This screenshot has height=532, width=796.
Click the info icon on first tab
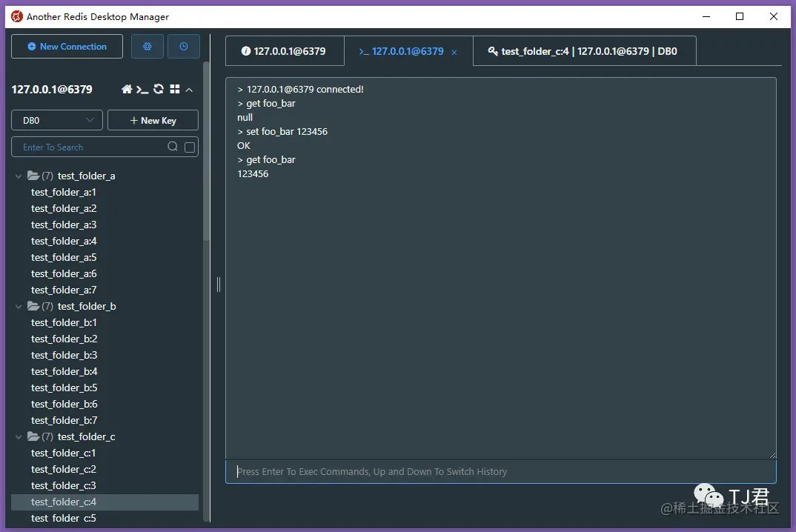pyautogui.click(x=246, y=51)
